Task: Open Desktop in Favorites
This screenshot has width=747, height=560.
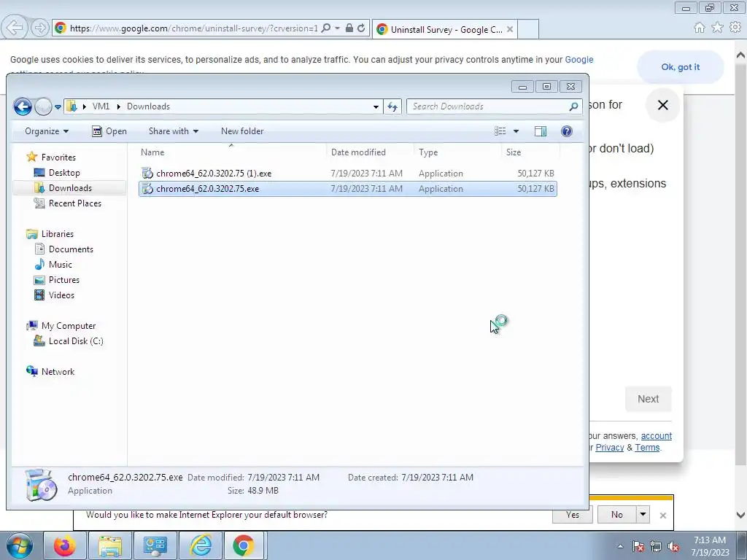Action: (x=64, y=172)
